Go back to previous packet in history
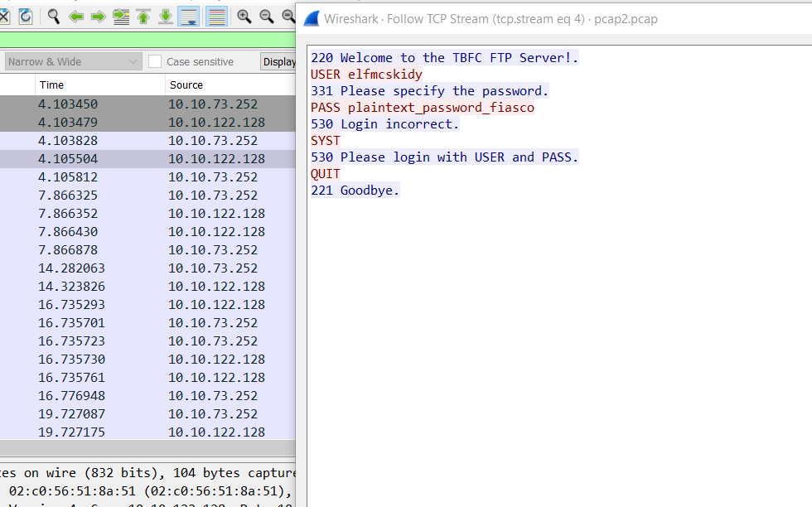The width and height of the screenshot is (812, 507). [x=76, y=16]
